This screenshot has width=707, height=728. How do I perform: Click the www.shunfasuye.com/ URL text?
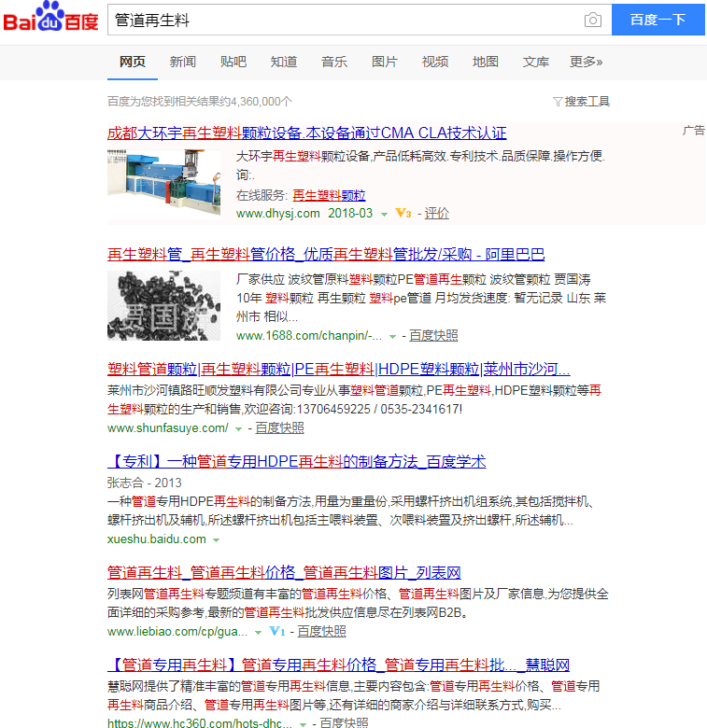click(168, 428)
